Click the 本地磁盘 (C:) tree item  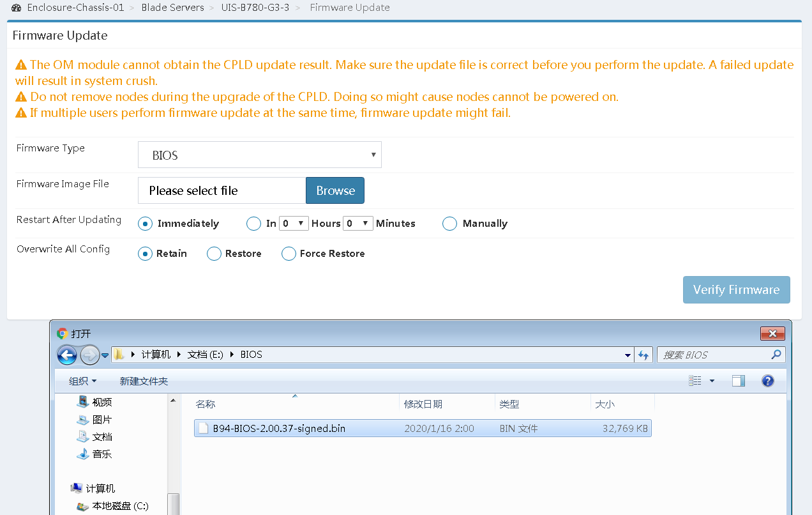[x=112, y=505]
